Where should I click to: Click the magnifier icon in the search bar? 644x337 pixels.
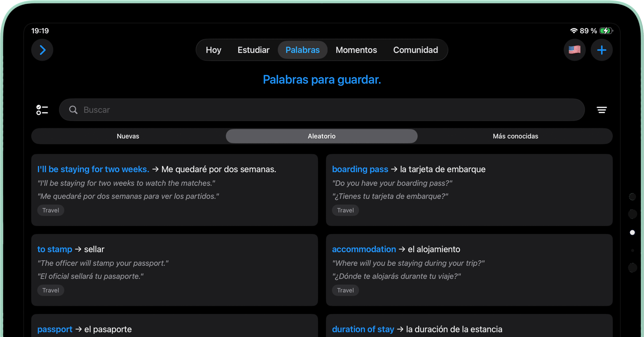coord(73,110)
